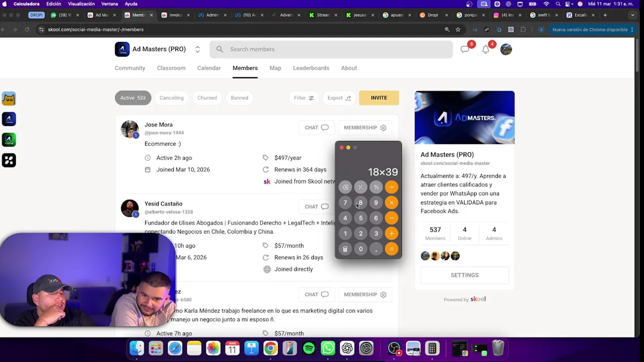Click the calculator equals key

391,249
